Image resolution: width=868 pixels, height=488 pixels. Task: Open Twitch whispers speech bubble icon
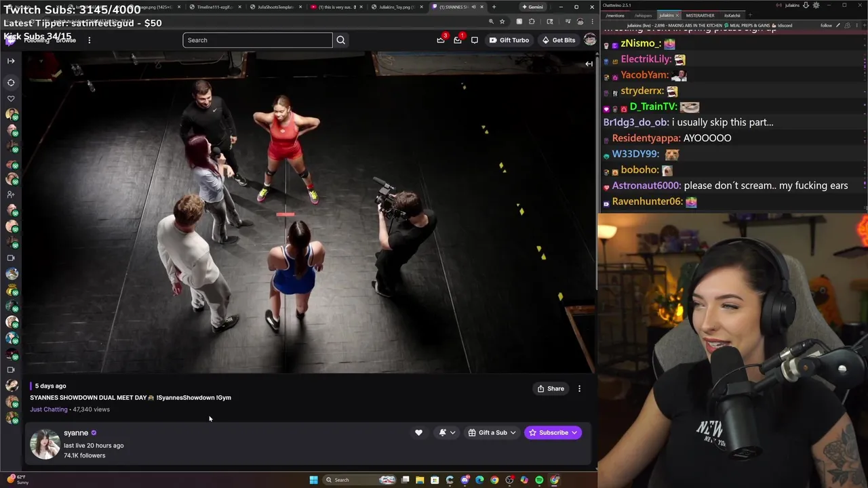coord(475,40)
